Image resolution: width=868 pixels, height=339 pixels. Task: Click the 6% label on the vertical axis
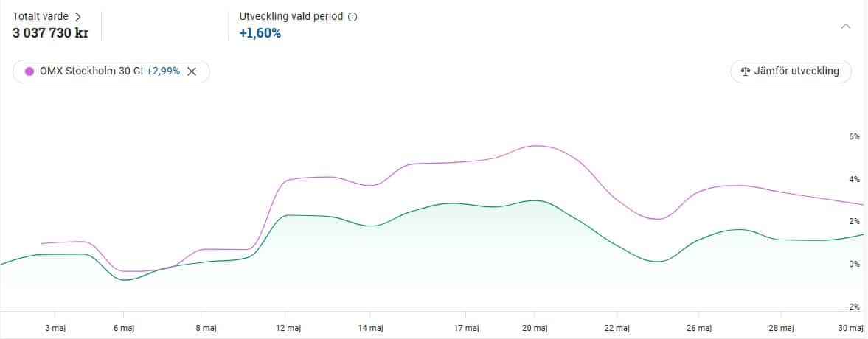(x=854, y=137)
